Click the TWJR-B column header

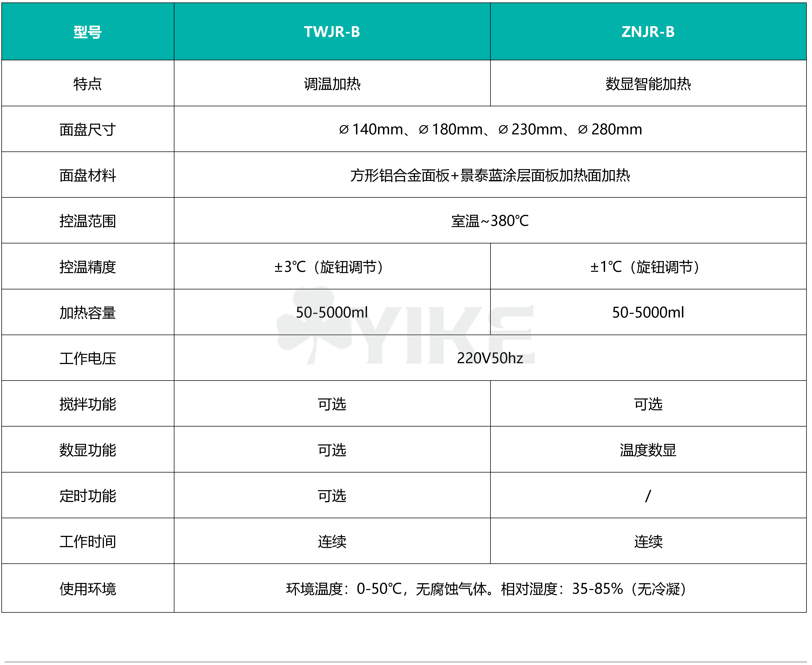coord(332,32)
